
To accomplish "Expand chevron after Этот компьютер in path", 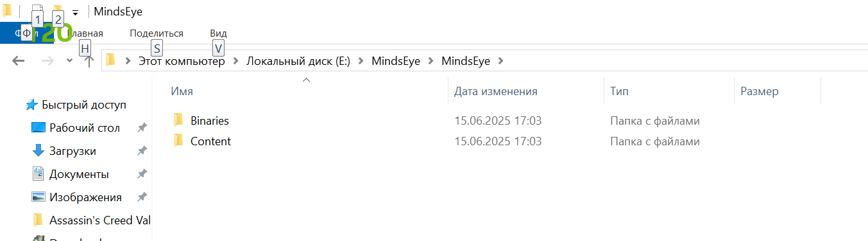I will (x=236, y=61).
